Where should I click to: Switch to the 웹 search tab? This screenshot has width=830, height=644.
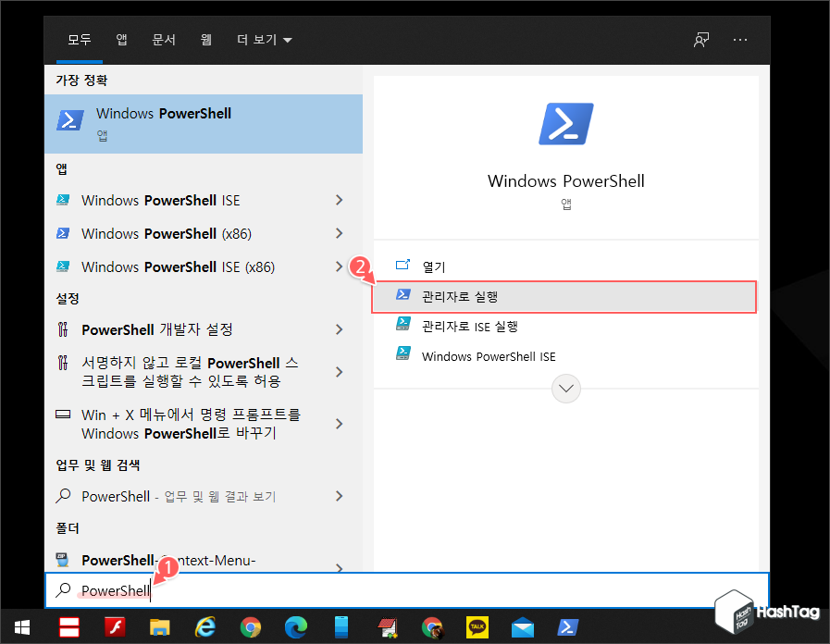coord(205,40)
